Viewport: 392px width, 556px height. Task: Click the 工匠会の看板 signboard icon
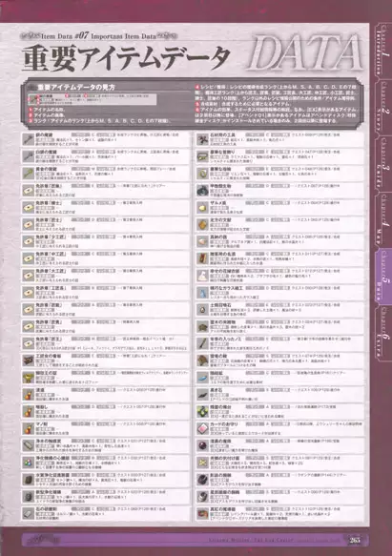coord(29,360)
